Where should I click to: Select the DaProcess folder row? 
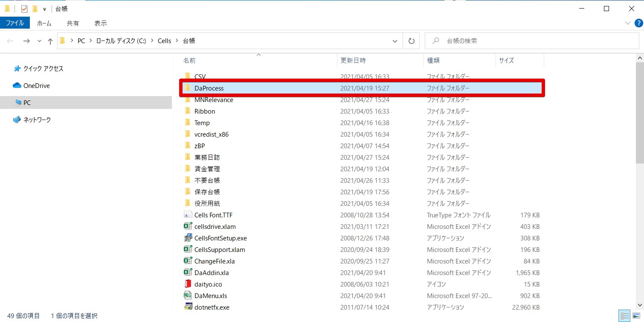coord(362,88)
